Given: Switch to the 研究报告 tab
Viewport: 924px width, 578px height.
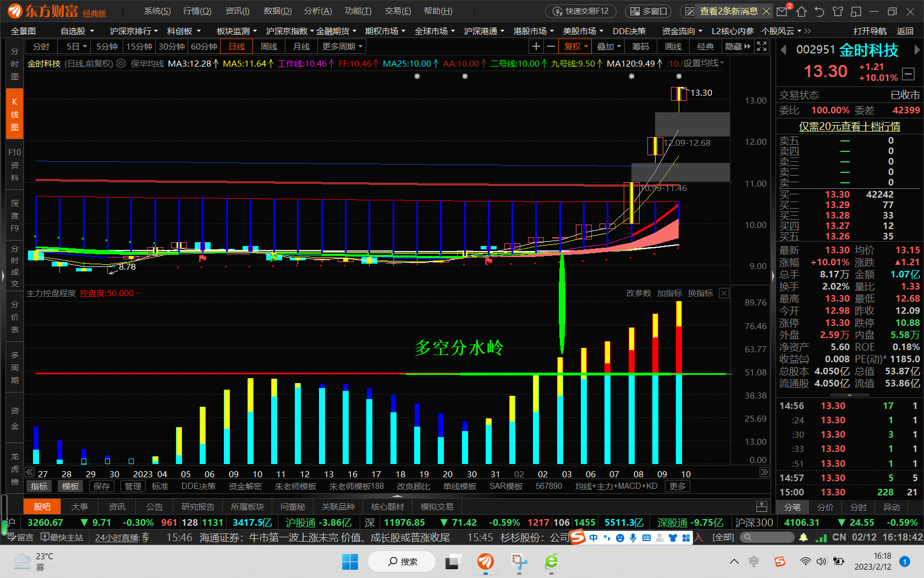Looking at the screenshot, I should pyautogui.click(x=198, y=506).
